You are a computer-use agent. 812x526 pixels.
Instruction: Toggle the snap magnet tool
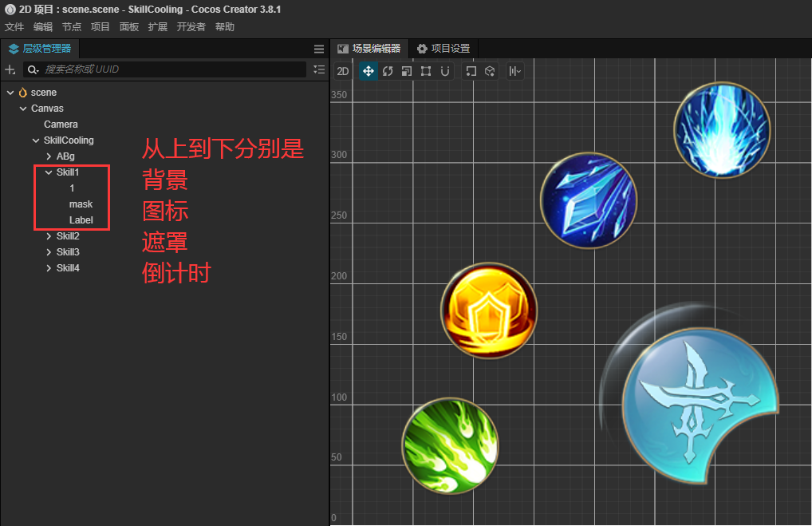[445, 71]
